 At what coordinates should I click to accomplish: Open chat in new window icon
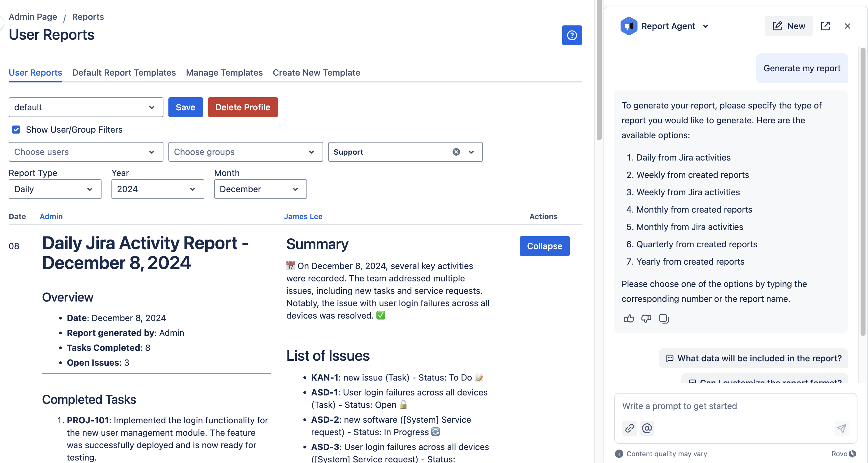(825, 26)
